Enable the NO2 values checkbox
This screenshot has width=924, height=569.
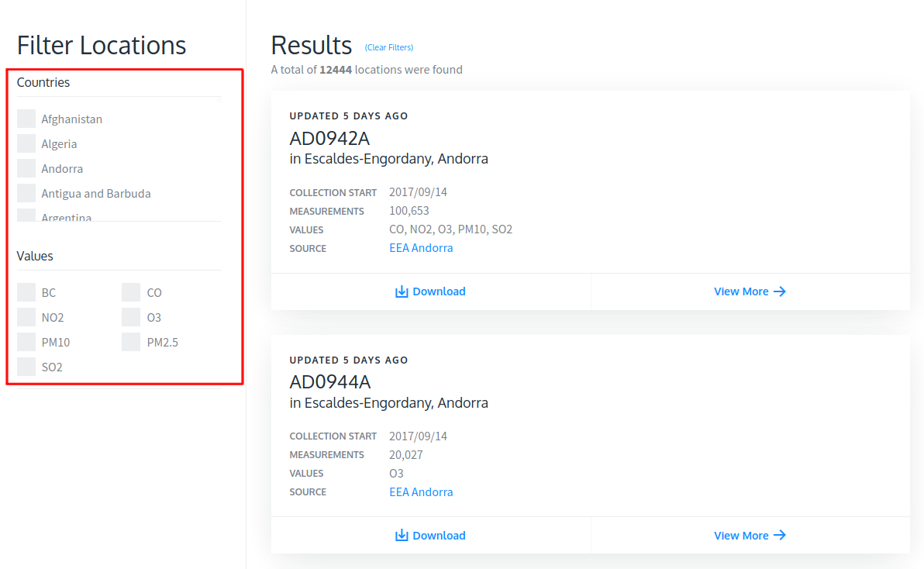point(26,317)
